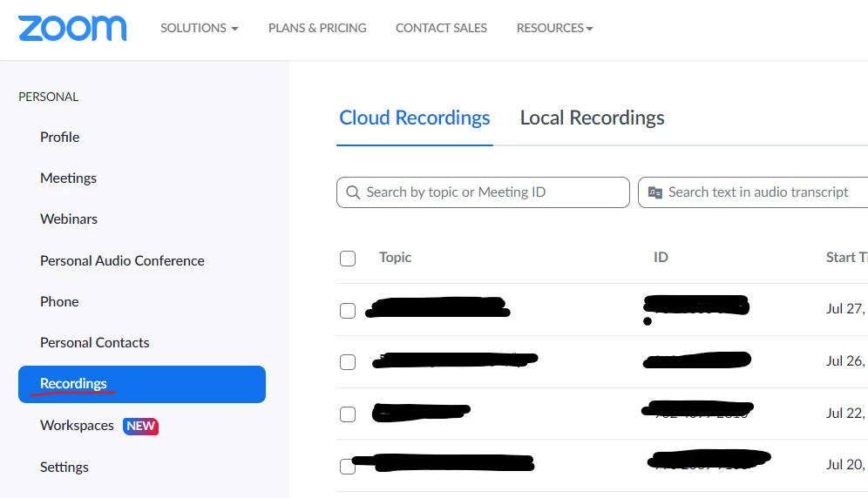Click the NEW badge beside Workspaces

[140, 426]
